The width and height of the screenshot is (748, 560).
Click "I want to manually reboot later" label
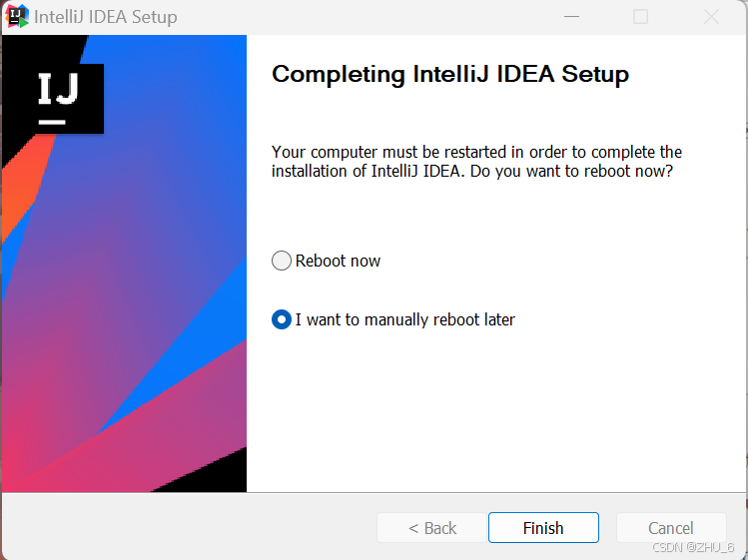tap(405, 319)
